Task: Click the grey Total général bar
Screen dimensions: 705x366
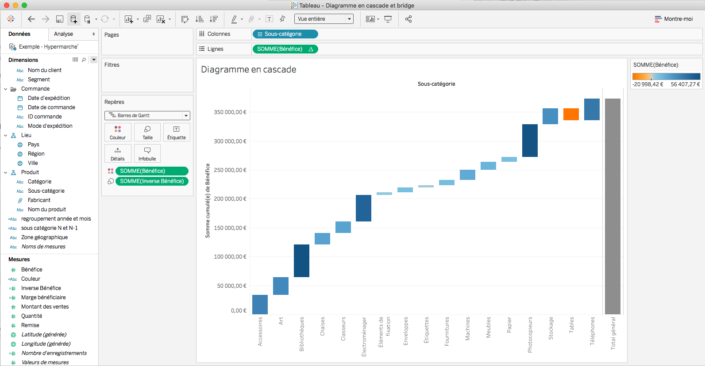Action: 612,206
